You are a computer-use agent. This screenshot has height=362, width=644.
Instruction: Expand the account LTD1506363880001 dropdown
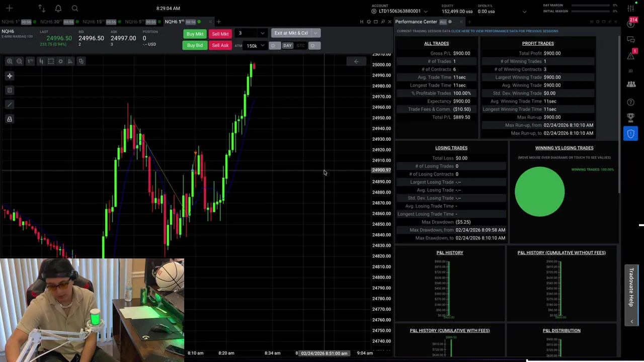[x=426, y=12]
